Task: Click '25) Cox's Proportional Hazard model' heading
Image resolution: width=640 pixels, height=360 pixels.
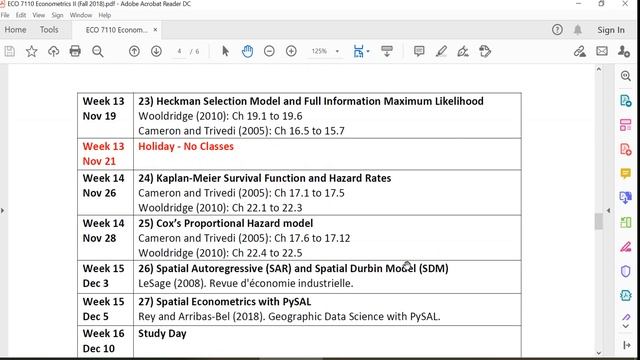Action: coord(226,223)
